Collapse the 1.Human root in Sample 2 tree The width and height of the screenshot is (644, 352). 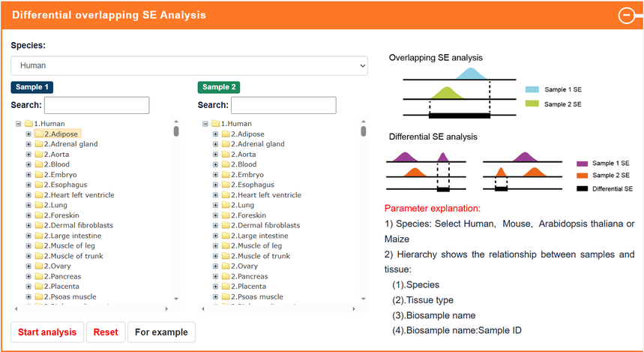(x=205, y=124)
